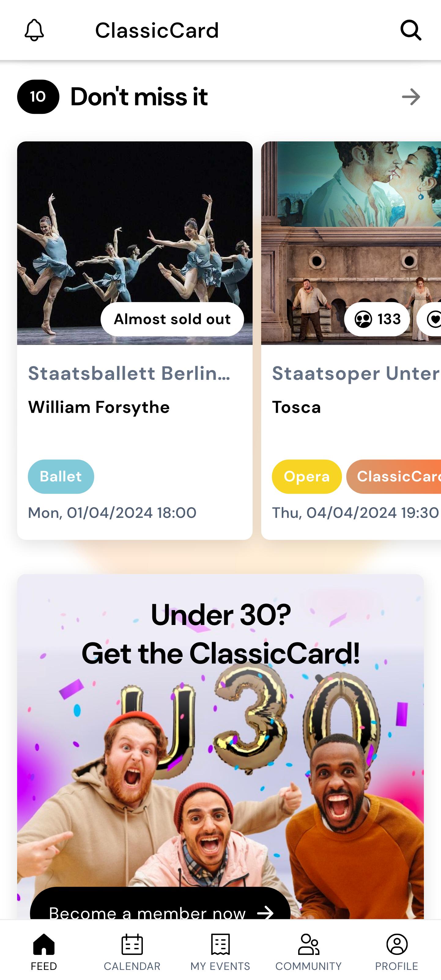Tap Almost sold out badge
441x980 pixels.
pyautogui.click(x=172, y=319)
